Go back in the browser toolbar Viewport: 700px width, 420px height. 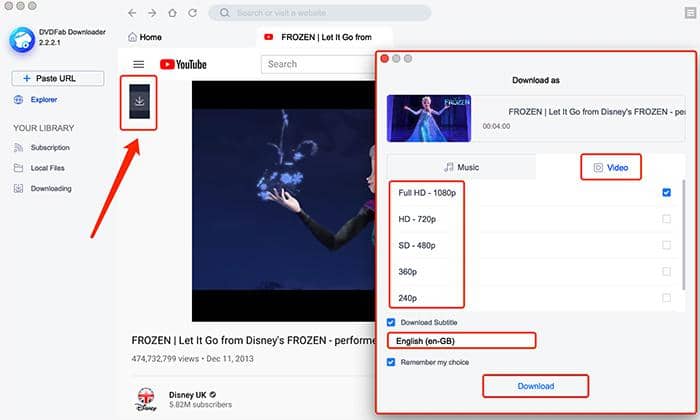pos(132,13)
